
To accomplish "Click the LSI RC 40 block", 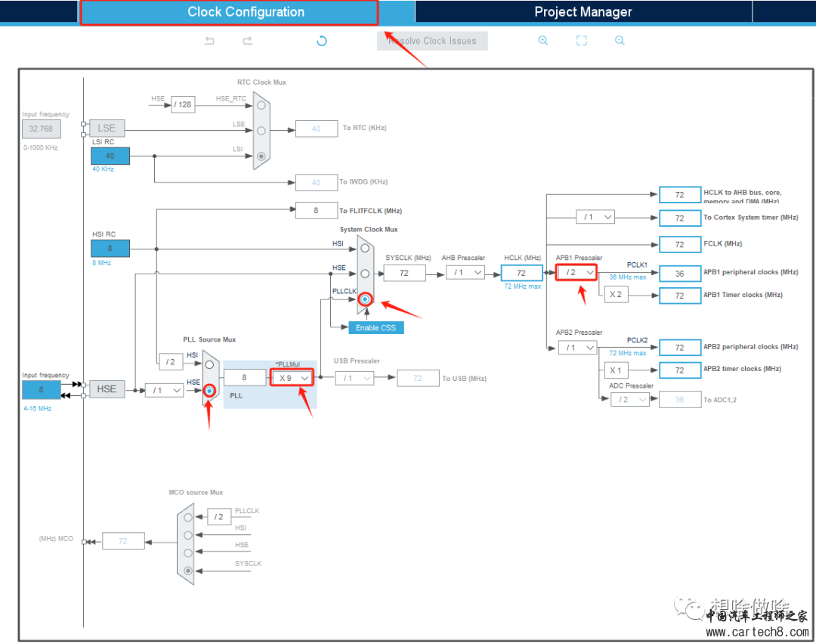I will (x=110, y=156).
